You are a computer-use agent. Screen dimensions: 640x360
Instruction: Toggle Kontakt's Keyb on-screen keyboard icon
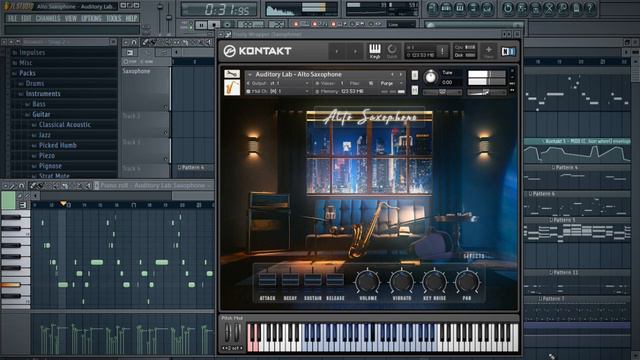pos(375,51)
